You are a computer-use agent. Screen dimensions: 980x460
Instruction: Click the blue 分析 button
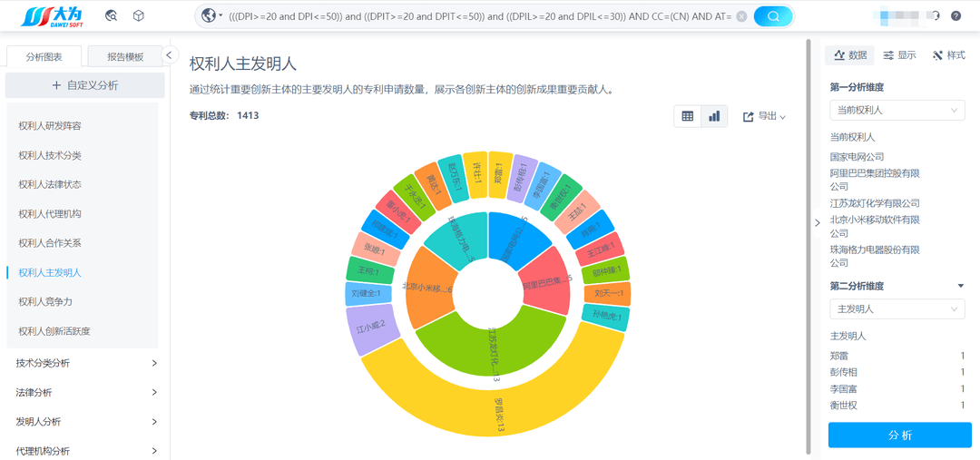(x=899, y=435)
